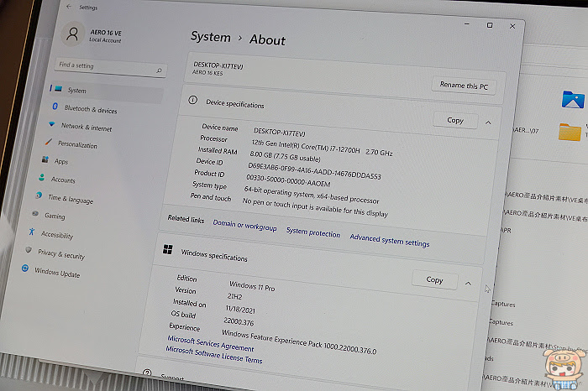Open the AERO 16 VE account avatar
The image size is (588, 391).
[x=72, y=34]
